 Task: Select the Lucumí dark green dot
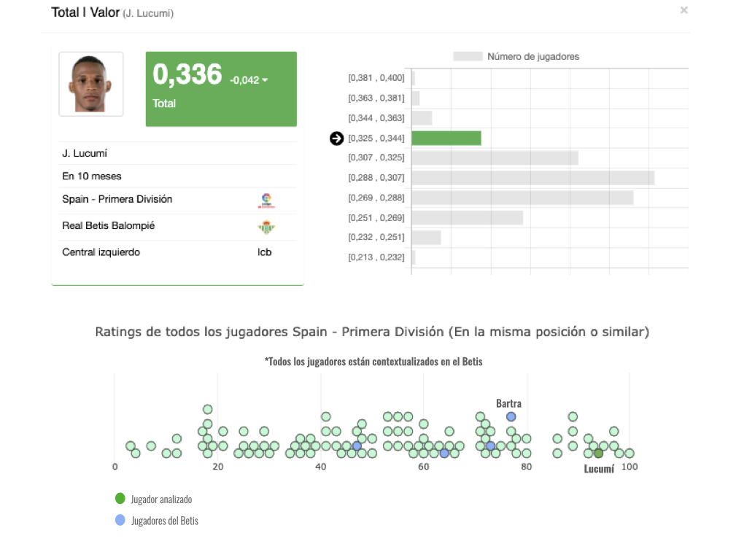point(598,454)
